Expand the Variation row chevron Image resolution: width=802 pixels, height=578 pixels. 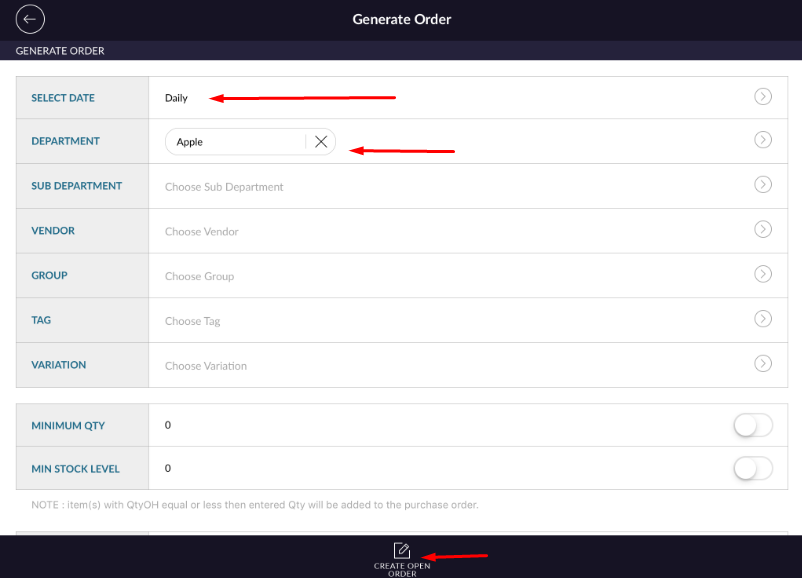(763, 364)
